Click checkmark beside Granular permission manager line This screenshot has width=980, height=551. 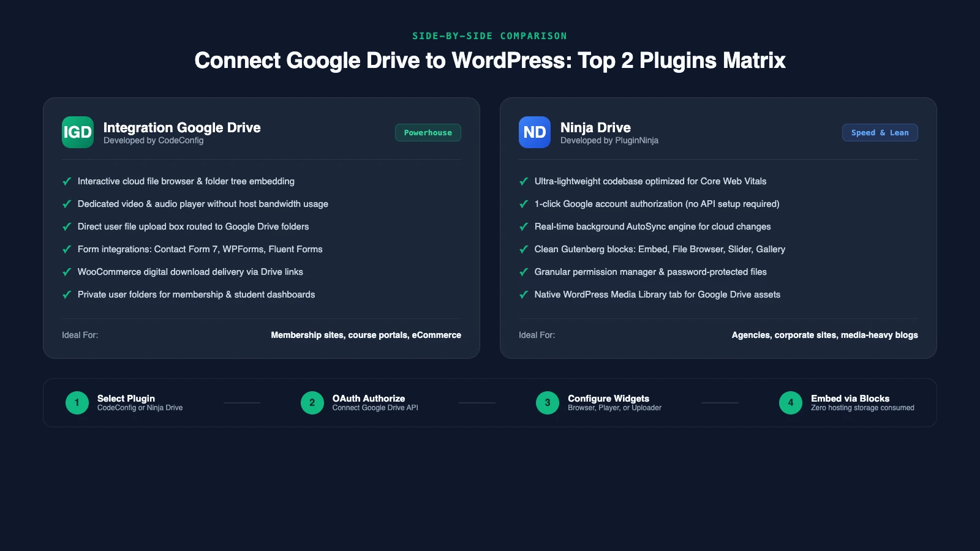coord(524,272)
